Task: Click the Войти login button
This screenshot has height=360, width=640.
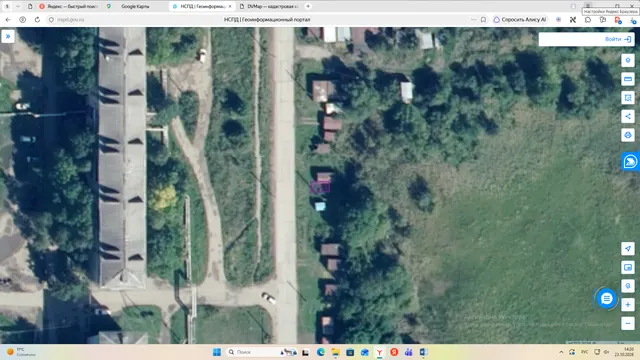Action: [x=618, y=39]
